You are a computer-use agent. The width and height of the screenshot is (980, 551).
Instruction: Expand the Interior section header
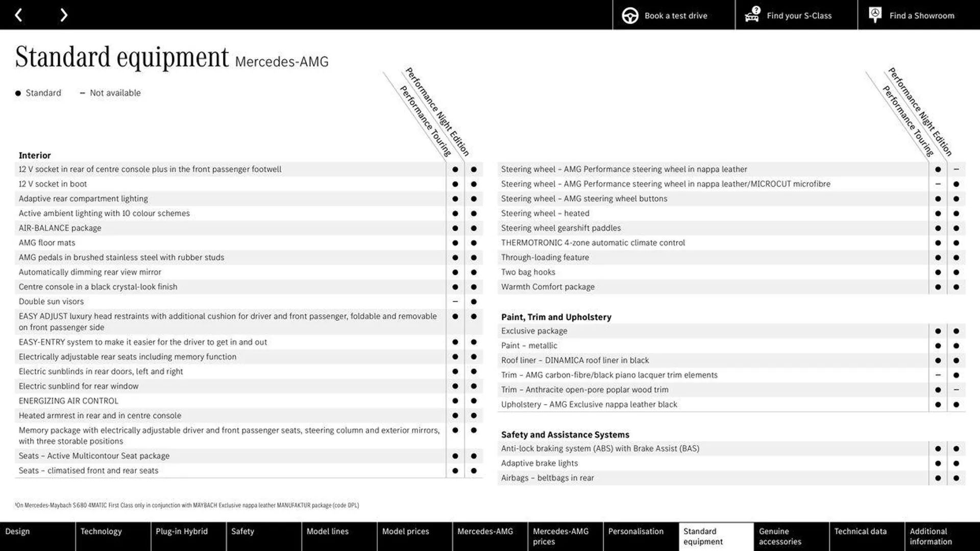34,156
